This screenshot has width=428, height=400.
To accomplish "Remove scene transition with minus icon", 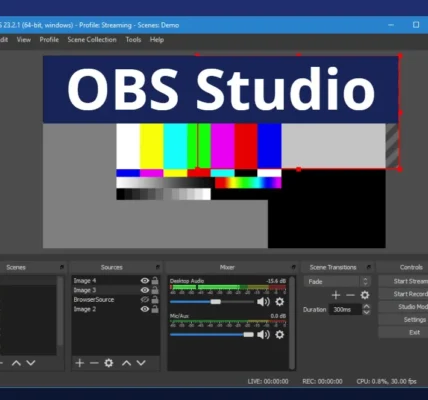I will click(350, 295).
